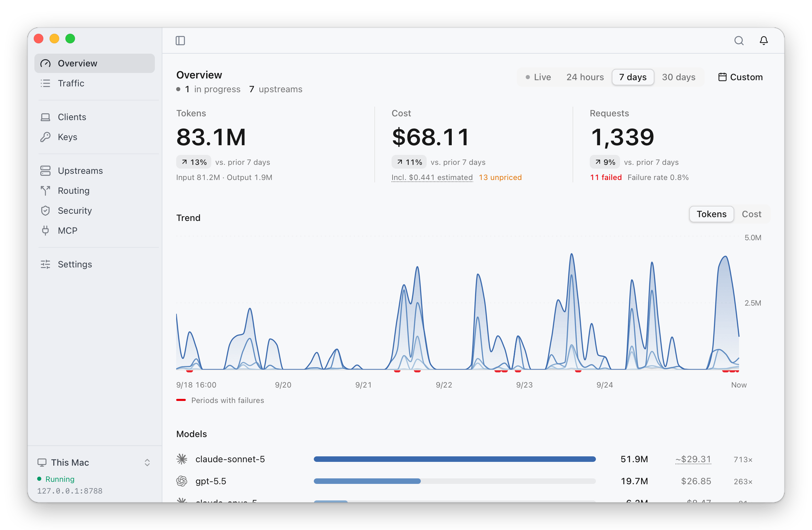Click the Overview gauge icon
Viewport: 812px width, 530px height.
click(x=45, y=63)
